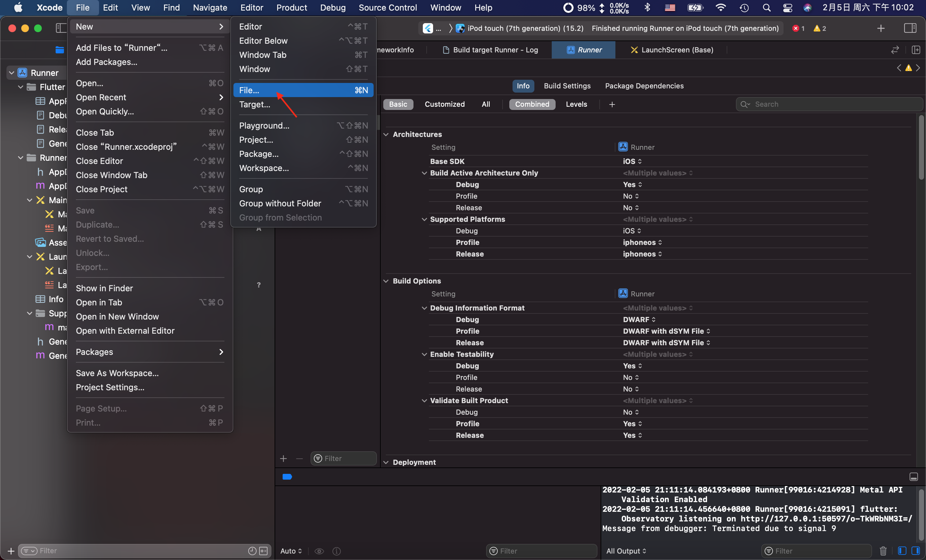This screenshot has height=560, width=926.
Task: Toggle the inspectors panel icon at top right
Action: tap(910, 28)
